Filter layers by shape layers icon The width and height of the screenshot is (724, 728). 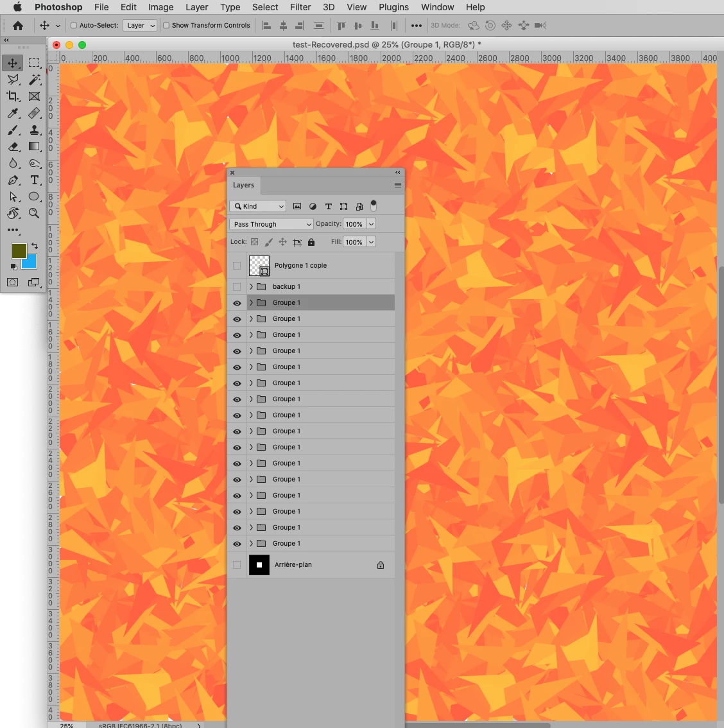tap(343, 206)
